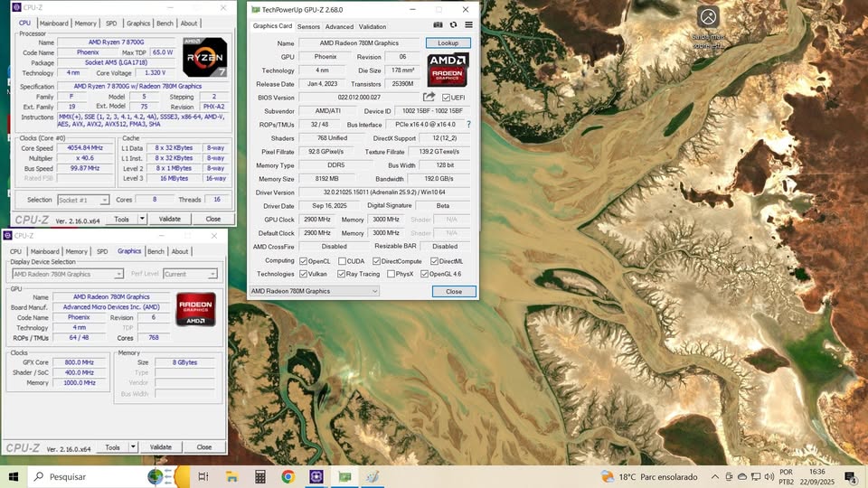The height and width of the screenshot is (488, 868).
Task: Open Bench tab in lower CPU-Z window
Action: 156,251
